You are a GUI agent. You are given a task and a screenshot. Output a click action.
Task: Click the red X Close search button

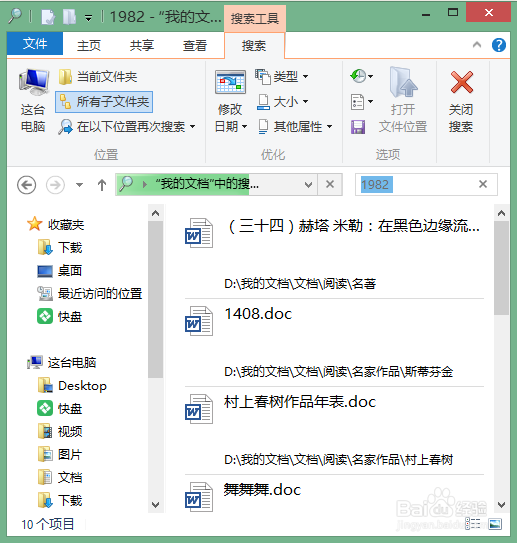click(x=461, y=100)
